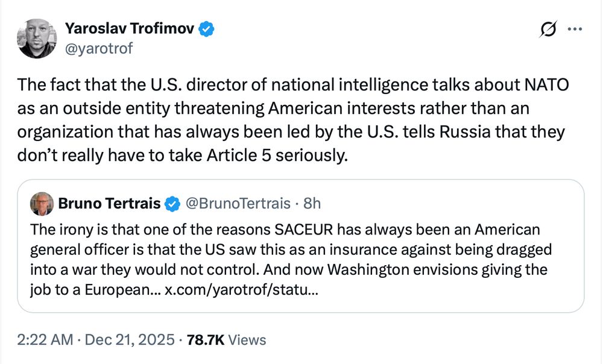Click the Grok slashed-circle icon
The image size is (603, 364).
(x=549, y=29)
